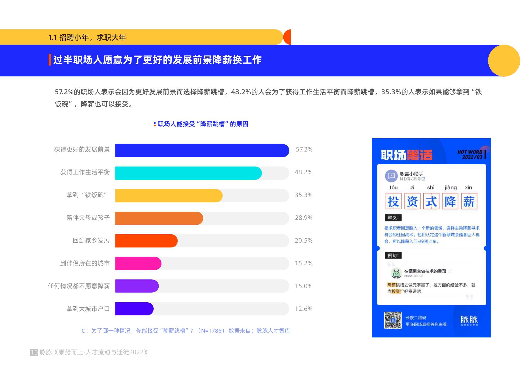Click the 脉脉 logo on the card
532x392 pixels.
coord(469,320)
